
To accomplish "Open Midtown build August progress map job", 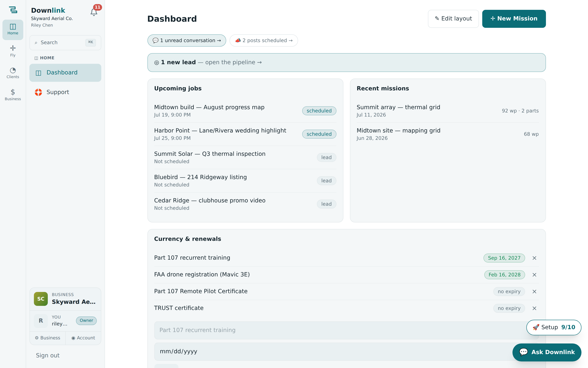I will (x=245, y=111).
